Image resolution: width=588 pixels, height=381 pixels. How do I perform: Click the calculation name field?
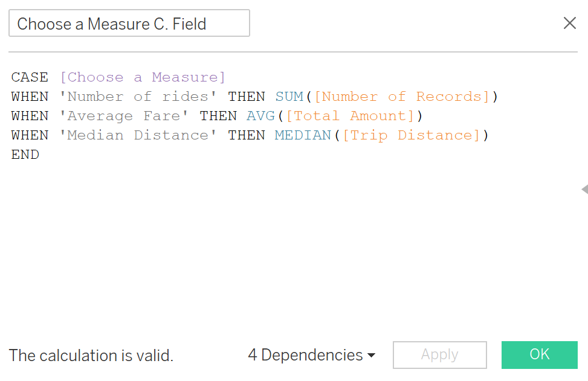129,24
